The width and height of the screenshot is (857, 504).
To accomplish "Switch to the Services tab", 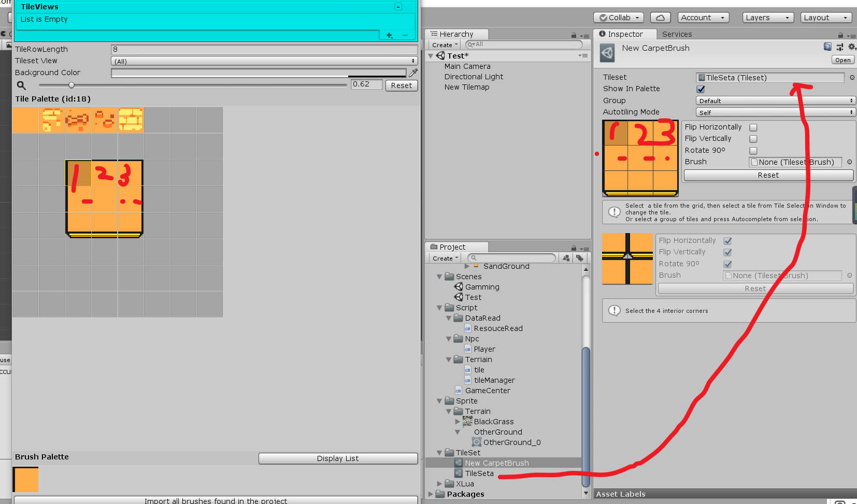I will (677, 34).
